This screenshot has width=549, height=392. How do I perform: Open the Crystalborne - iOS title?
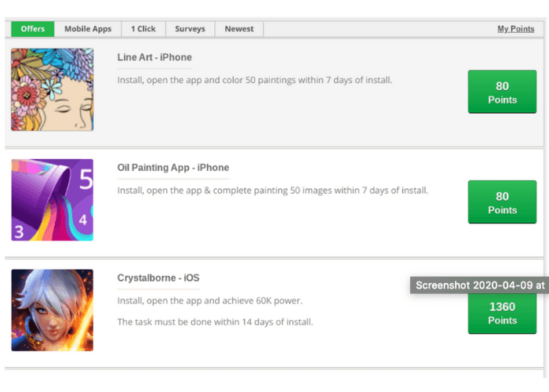[158, 278]
